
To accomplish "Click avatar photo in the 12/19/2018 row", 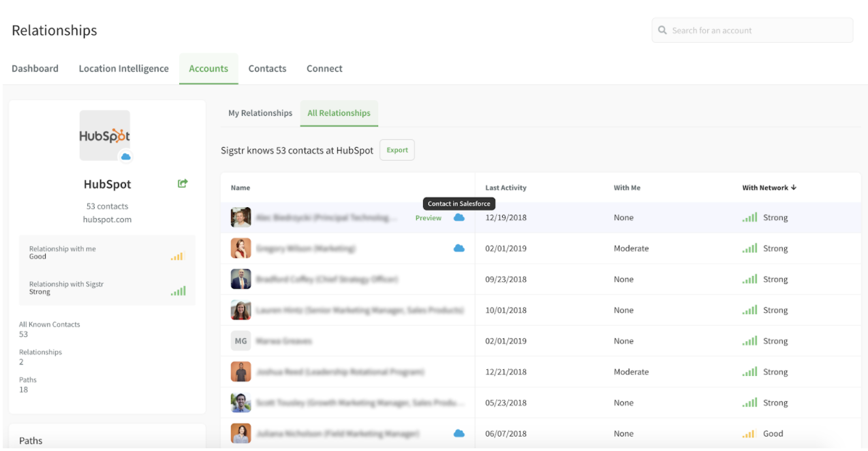I will 241,217.
